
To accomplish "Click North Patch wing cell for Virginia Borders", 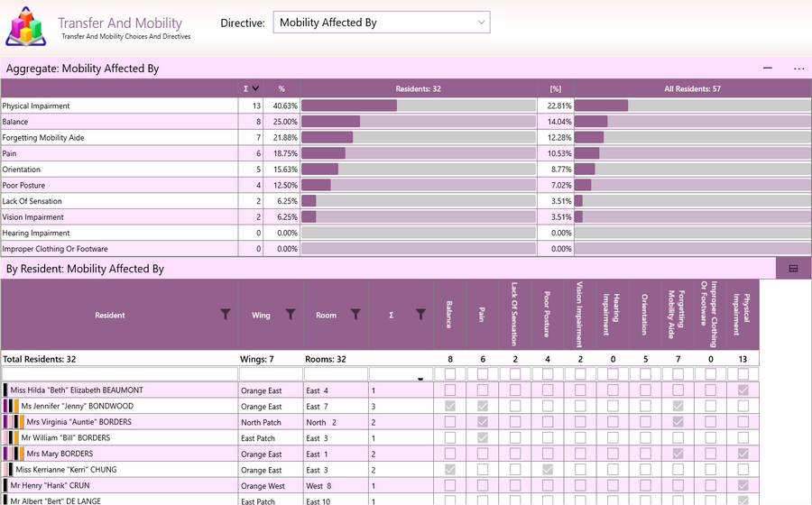I will tap(271, 422).
